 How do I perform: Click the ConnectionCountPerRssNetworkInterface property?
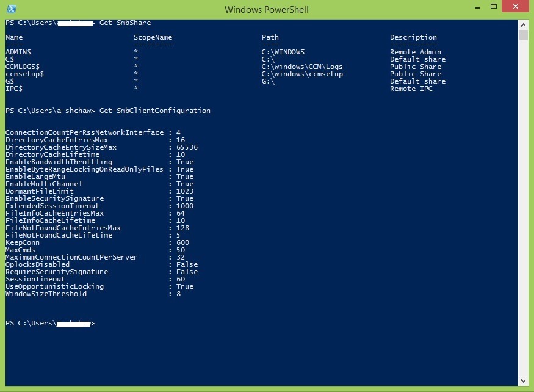click(84, 132)
